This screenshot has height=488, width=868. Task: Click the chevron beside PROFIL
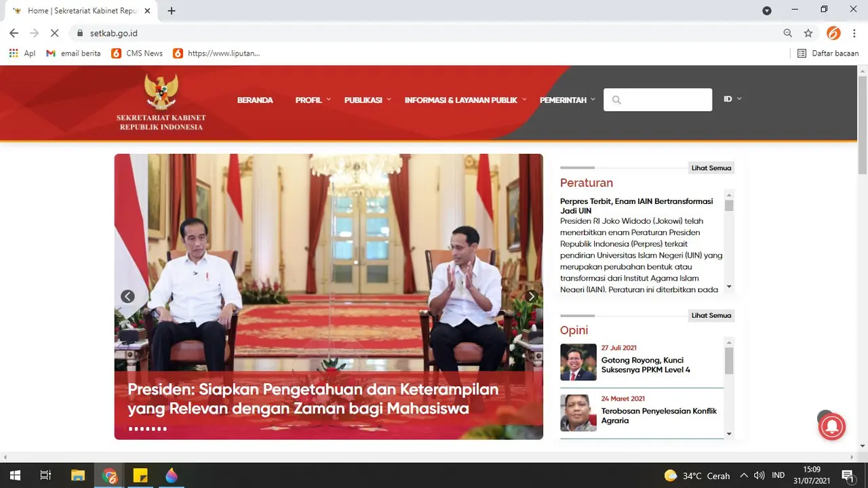point(329,99)
